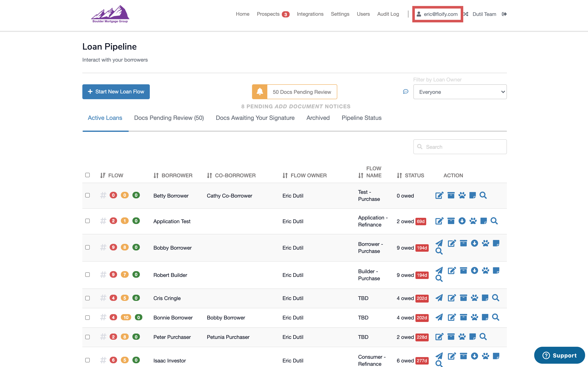Click paper plane icon in Bobby Borrower row
Screen dimensions: 588x367
439,243
